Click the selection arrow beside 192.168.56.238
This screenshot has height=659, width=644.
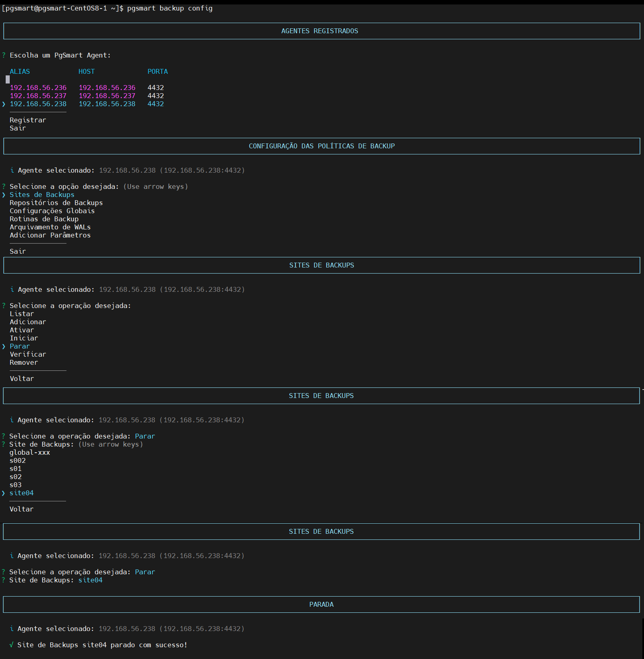pyautogui.click(x=4, y=104)
